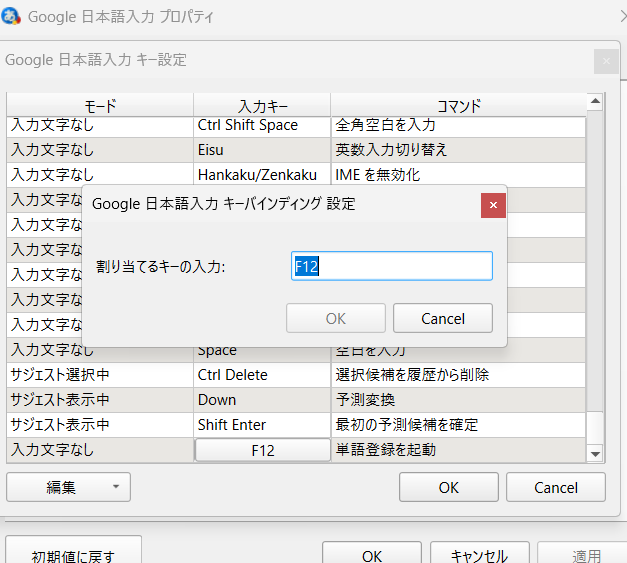The width and height of the screenshot is (627, 563).
Task: Cancel the キー設定 window
Action: click(x=556, y=487)
